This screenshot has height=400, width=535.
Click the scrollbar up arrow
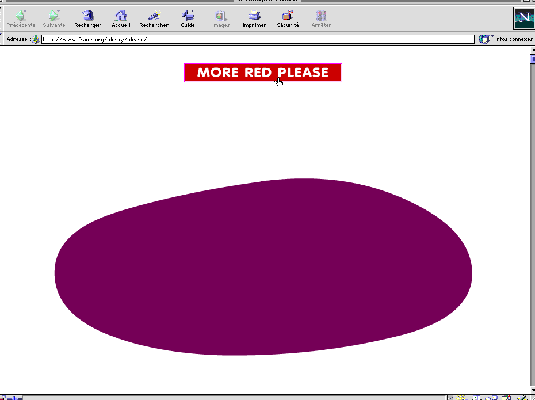(x=533, y=51)
